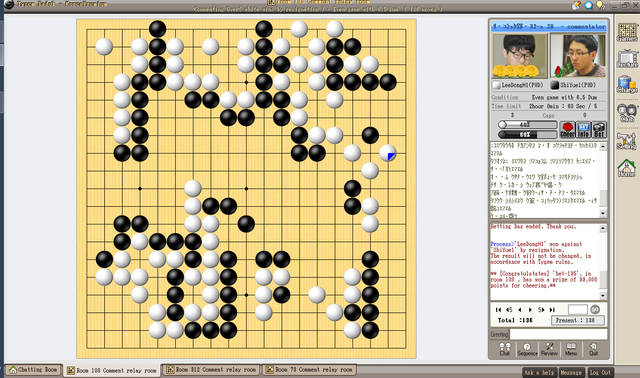640x378 pixels.
Task: Click the Total :136 move count
Action: pos(515,320)
